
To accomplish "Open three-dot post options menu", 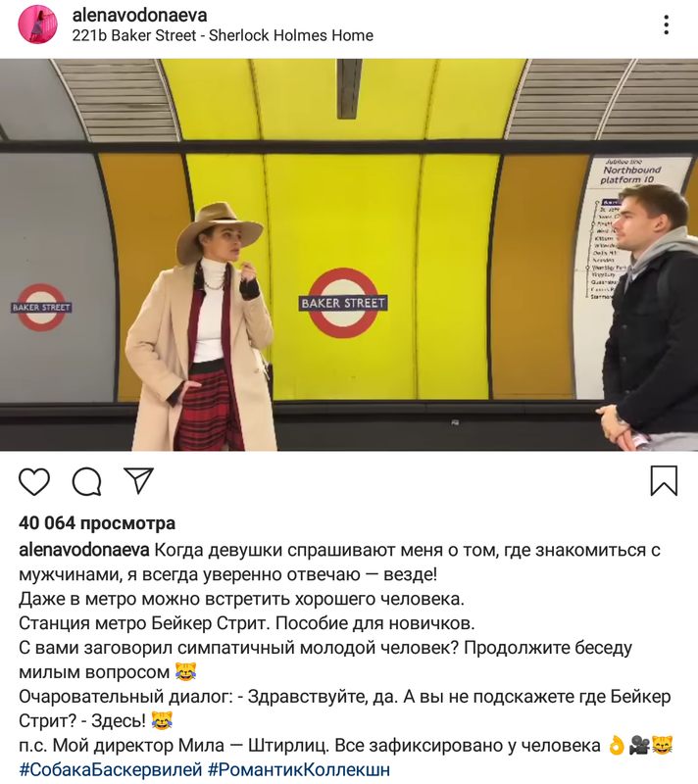I will click(x=666, y=25).
